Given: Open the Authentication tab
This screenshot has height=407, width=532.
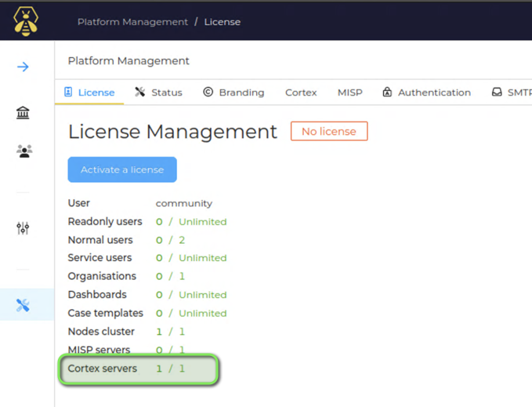Looking at the screenshot, I should (427, 93).
